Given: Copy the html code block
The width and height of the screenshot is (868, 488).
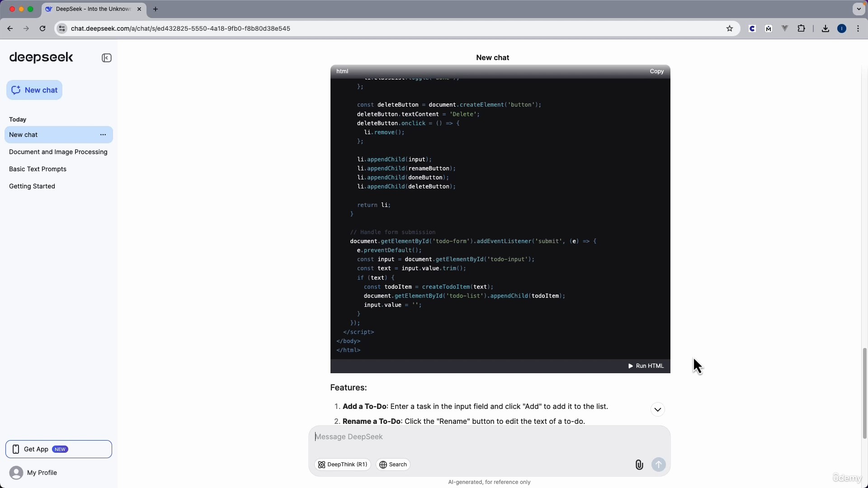Looking at the screenshot, I should [656, 71].
